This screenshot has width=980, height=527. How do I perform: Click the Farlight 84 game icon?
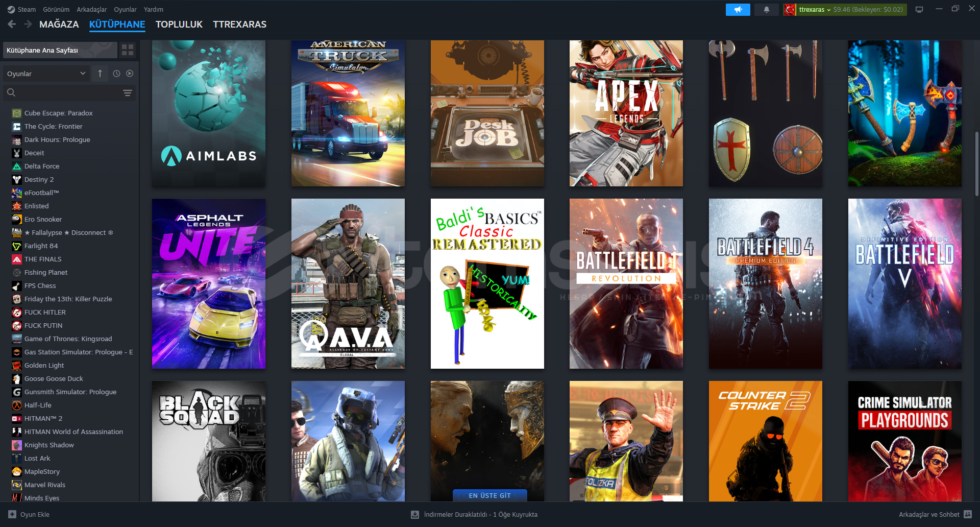pyautogui.click(x=17, y=246)
